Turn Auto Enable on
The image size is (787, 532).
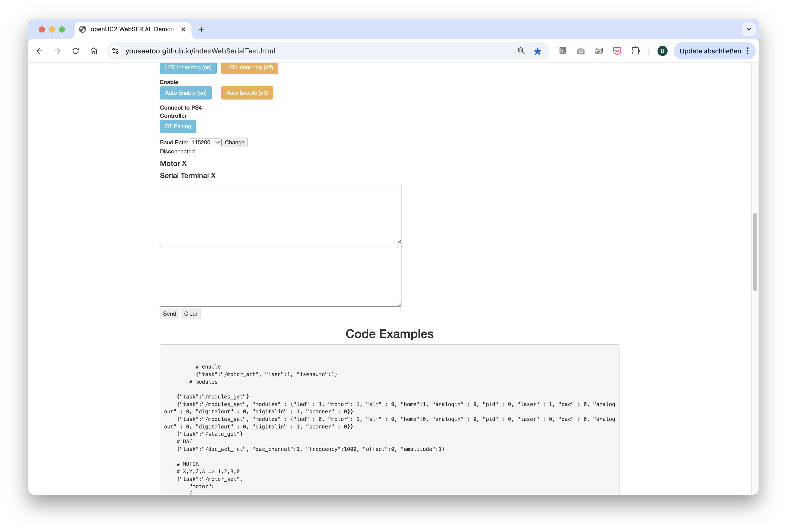pos(186,93)
